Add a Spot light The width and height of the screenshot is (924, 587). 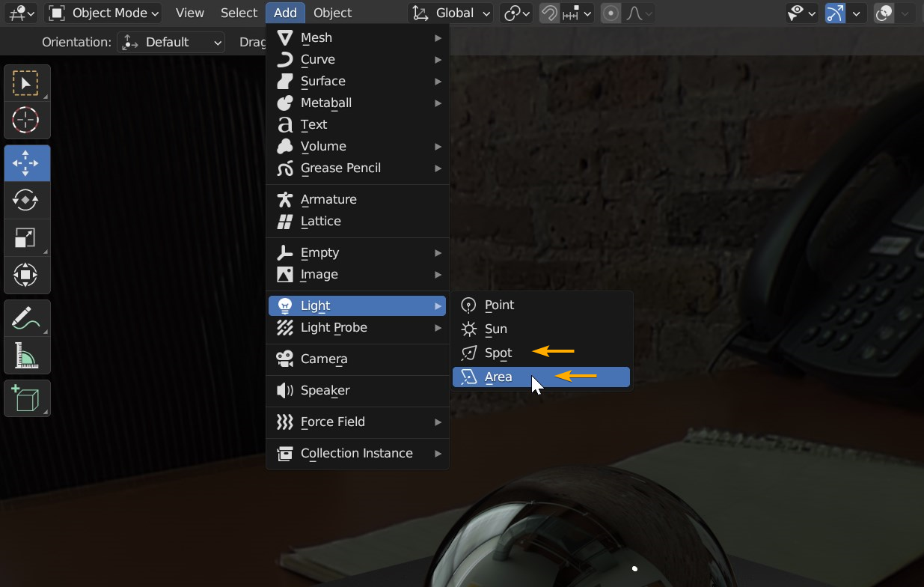[542, 353]
